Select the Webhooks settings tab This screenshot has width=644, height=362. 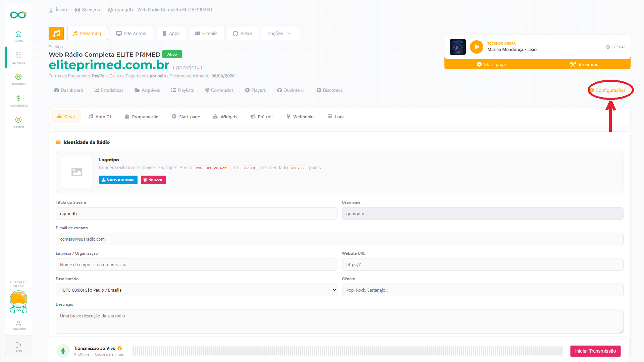point(300,117)
